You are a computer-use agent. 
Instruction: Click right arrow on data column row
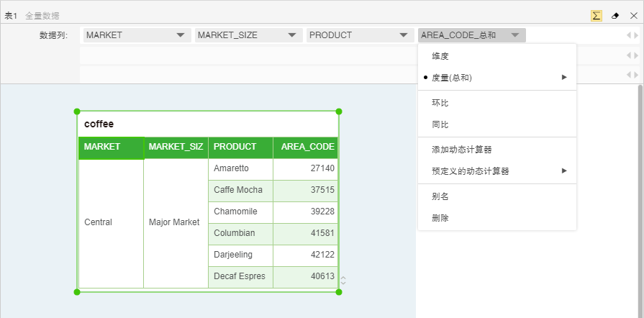[x=635, y=35]
